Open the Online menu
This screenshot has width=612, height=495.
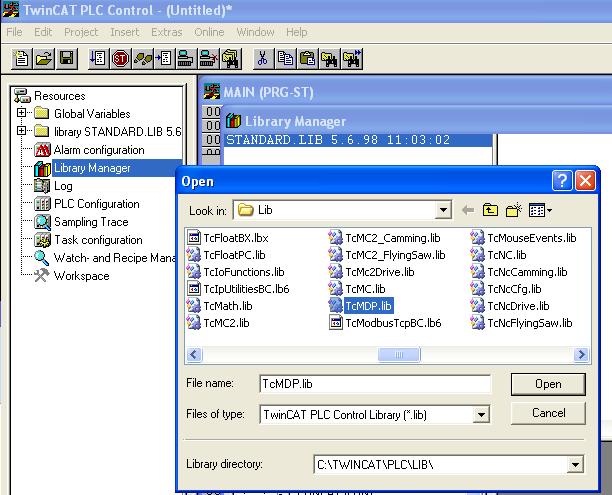click(x=209, y=32)
